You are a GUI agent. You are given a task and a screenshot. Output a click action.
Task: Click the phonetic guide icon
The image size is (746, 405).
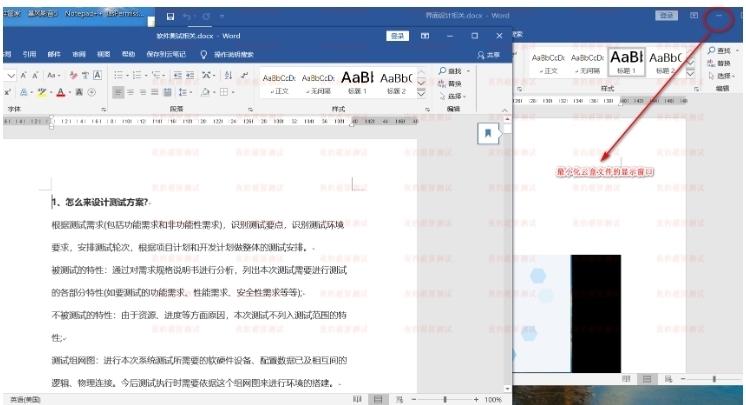pyautogui.click(x=85, y=75)
